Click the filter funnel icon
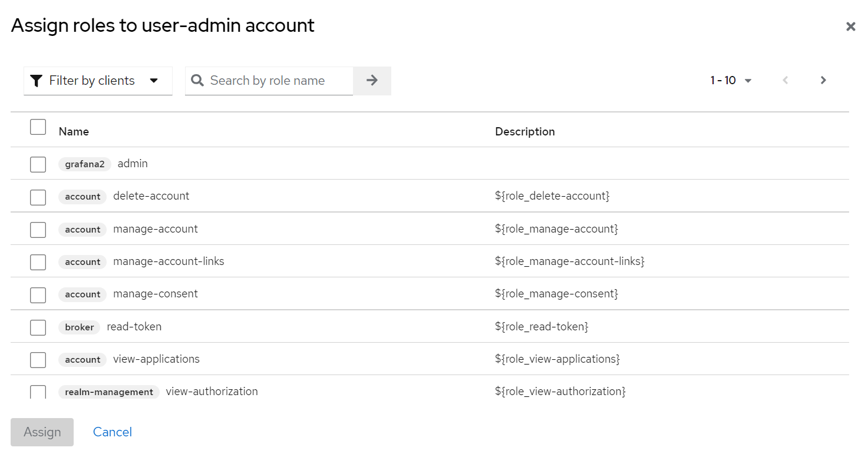Screen dimensions: 868x454 point(37,81)
